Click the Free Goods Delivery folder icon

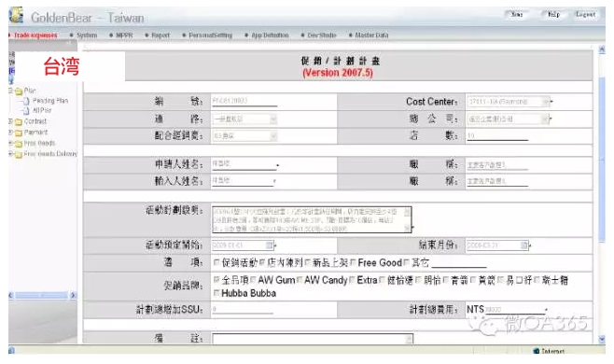tap(18, 154)
